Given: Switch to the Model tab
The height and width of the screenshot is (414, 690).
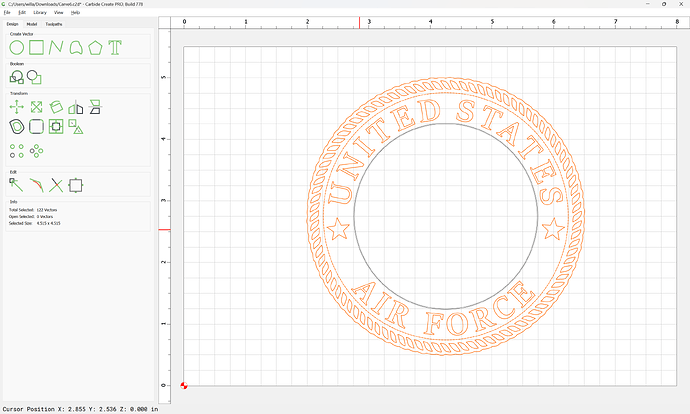Looking at the screenshot, I should click(32, 24).
